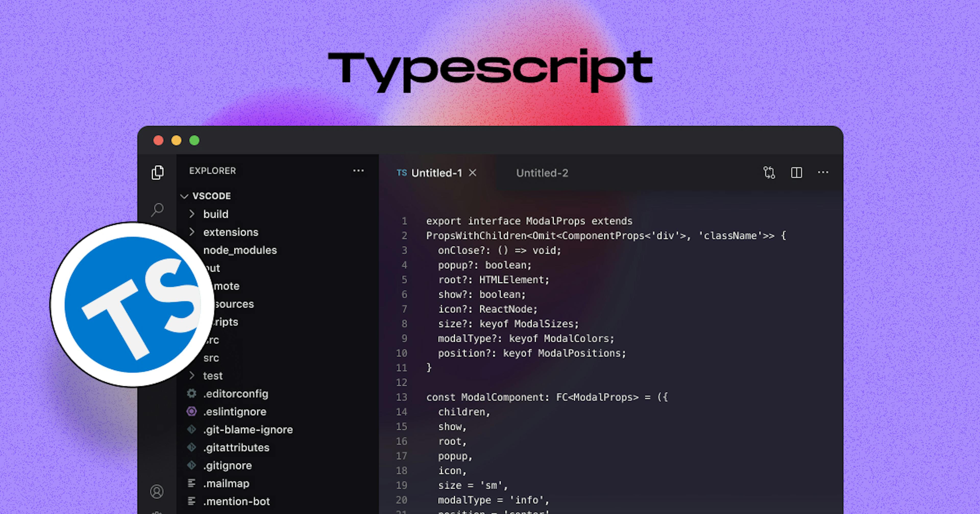
Task: Close the Untitled-1 tab
Action: coord(472,173)
